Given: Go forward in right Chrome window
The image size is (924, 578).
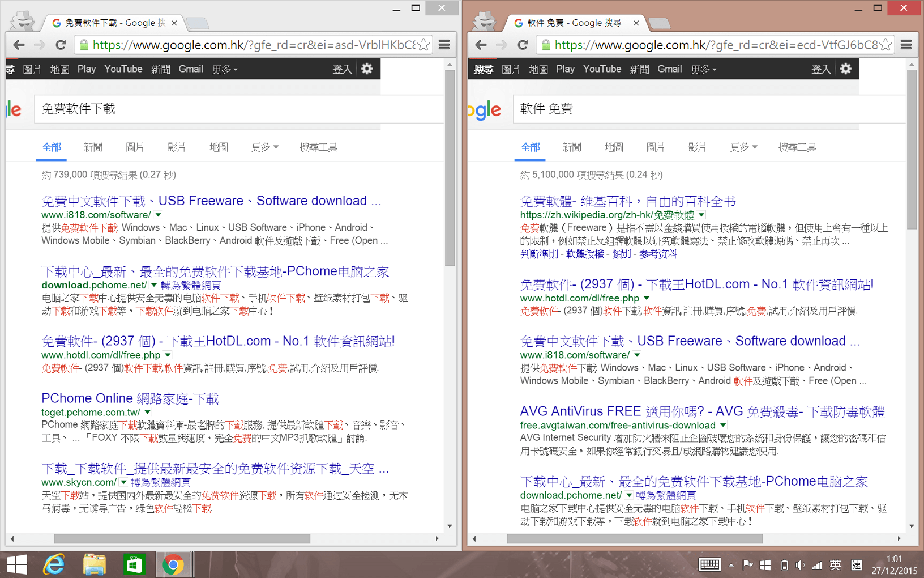Looking at the screenshot, I should (502, 45).
